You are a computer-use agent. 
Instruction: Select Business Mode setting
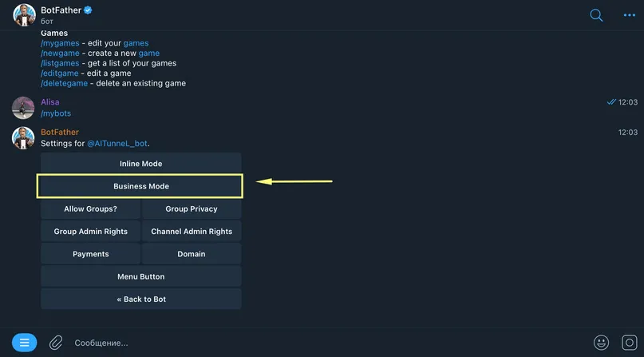(141, 186)
